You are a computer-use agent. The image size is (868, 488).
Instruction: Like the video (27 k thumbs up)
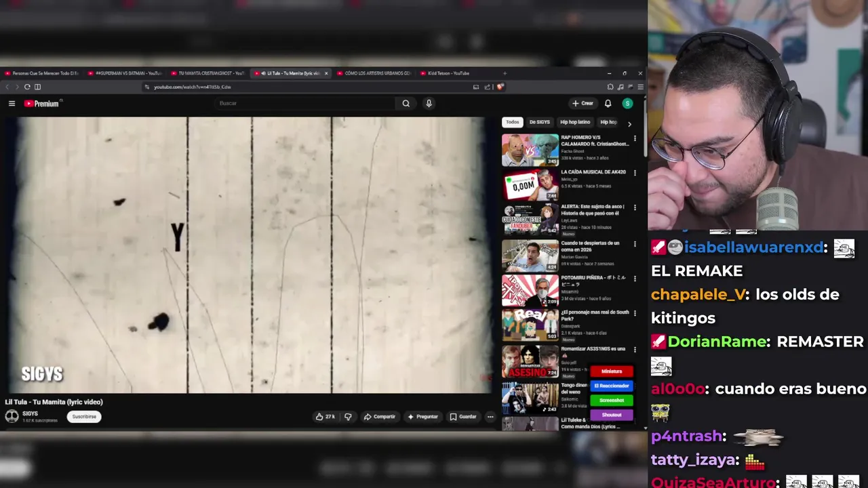[x=325, y=417]
